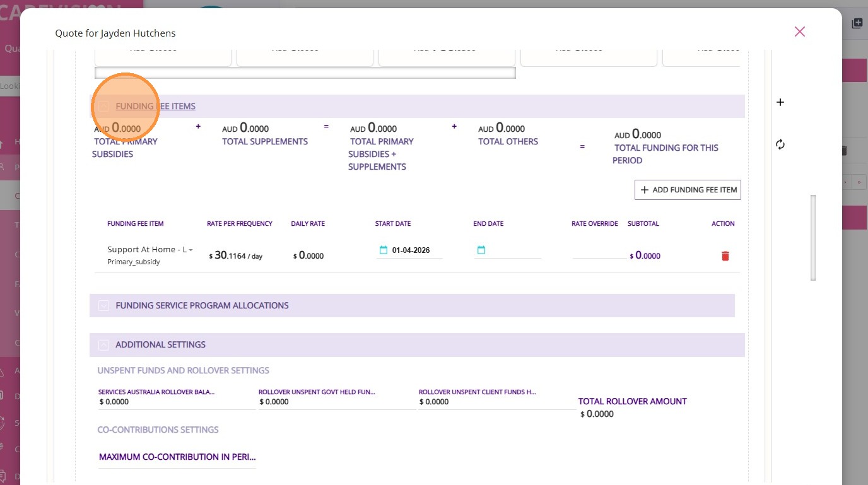868x485 pixels.
Task: Click the refresh arrows icon
Action: coord(780,144)
